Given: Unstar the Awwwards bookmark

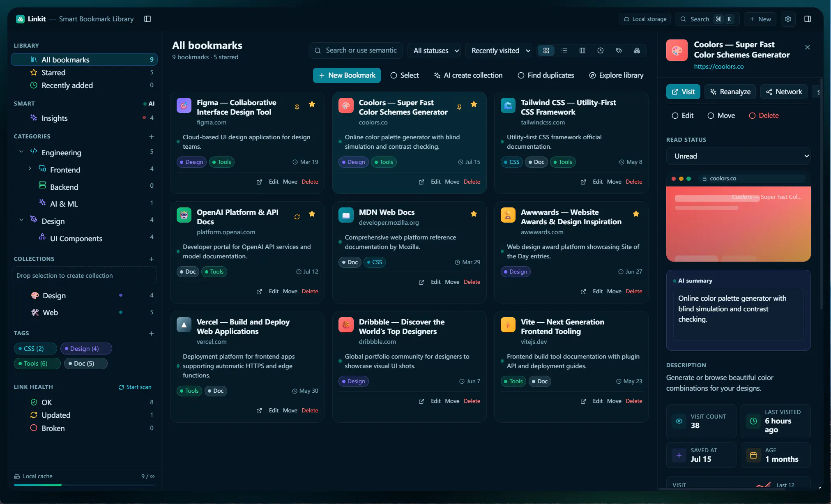Looking at the screenshot, I should [x=636, y=214].
